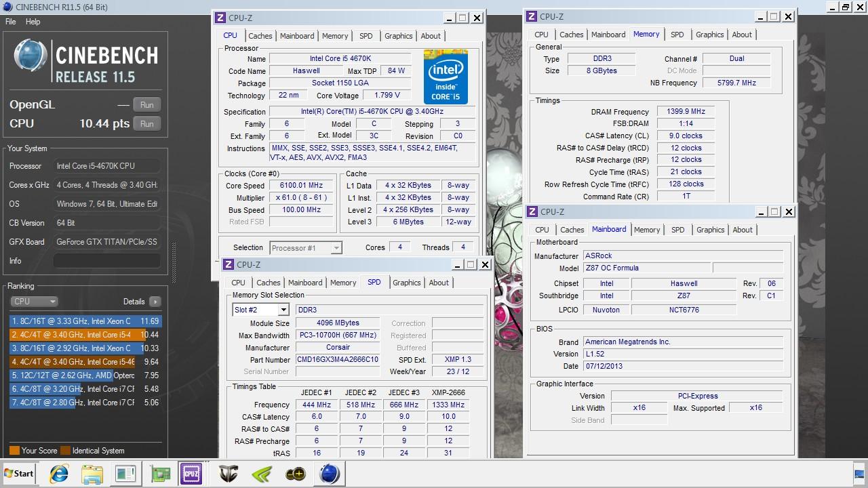This screenshot has height=488, width=868.
Task: Click the Z icon of the Mainboard tab window
Action: pos(532,211)
